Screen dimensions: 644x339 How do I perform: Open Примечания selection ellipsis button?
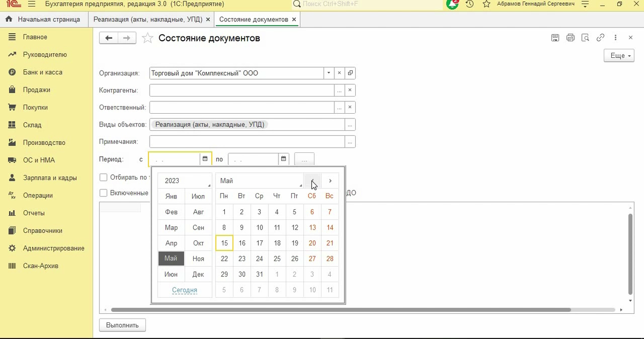350,142
